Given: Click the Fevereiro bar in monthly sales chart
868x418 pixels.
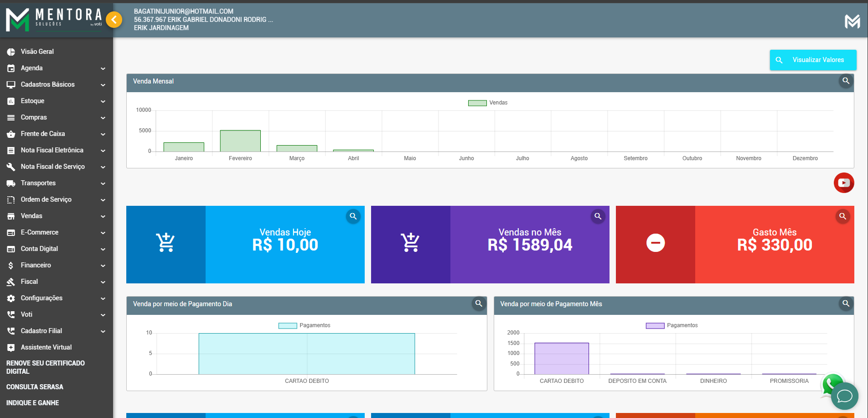Looking at the screenshot, I should (x=240, y=141).
